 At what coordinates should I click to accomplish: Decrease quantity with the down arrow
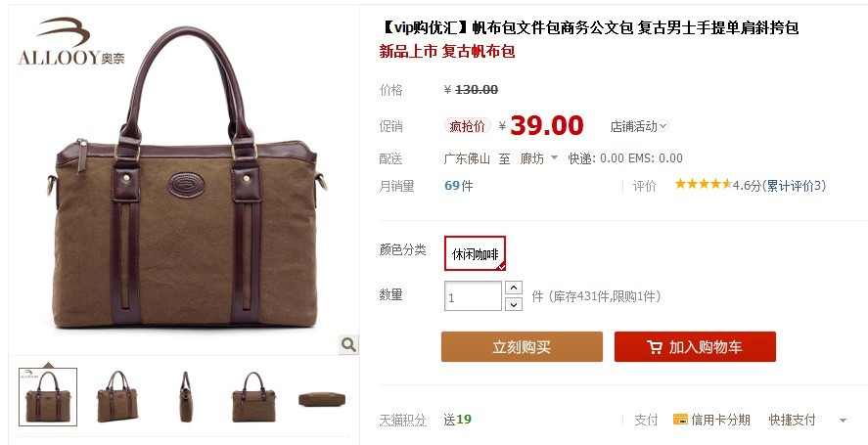coord(514,304)
